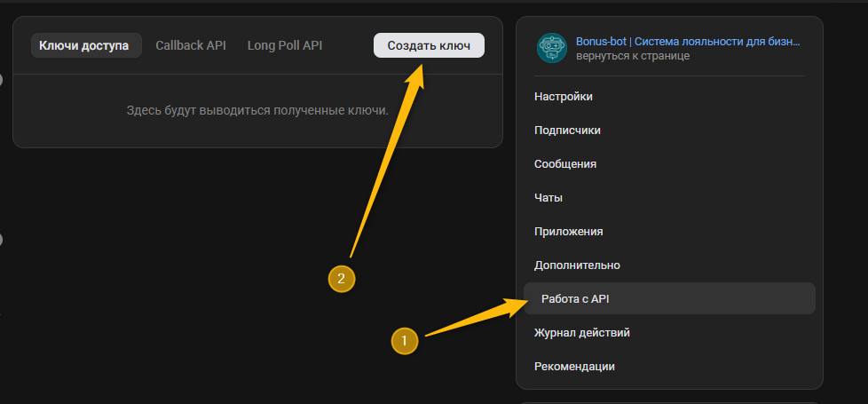The height and width of the screenshot is (404, 868).
Task: Select "Чаты" in the sidebar
Action: pyautogui.click(x=548, y=198)
